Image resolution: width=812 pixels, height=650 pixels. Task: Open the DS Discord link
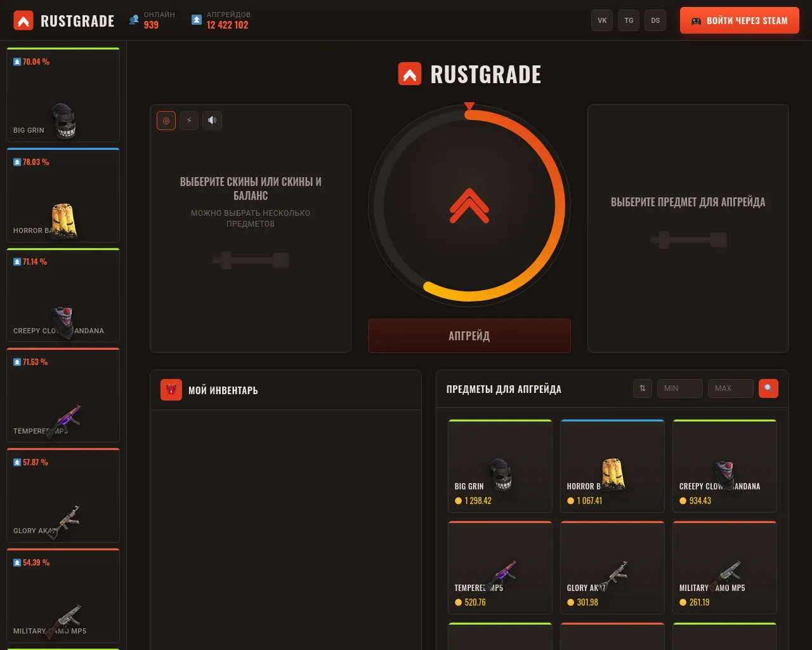point(655,20)
